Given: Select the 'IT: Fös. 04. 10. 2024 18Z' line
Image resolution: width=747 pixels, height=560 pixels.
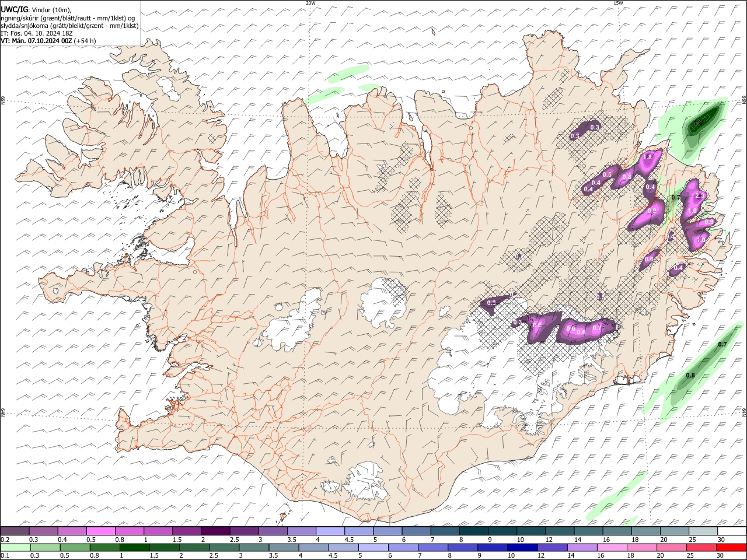Looking at the screenshot, I should point(37,33).
